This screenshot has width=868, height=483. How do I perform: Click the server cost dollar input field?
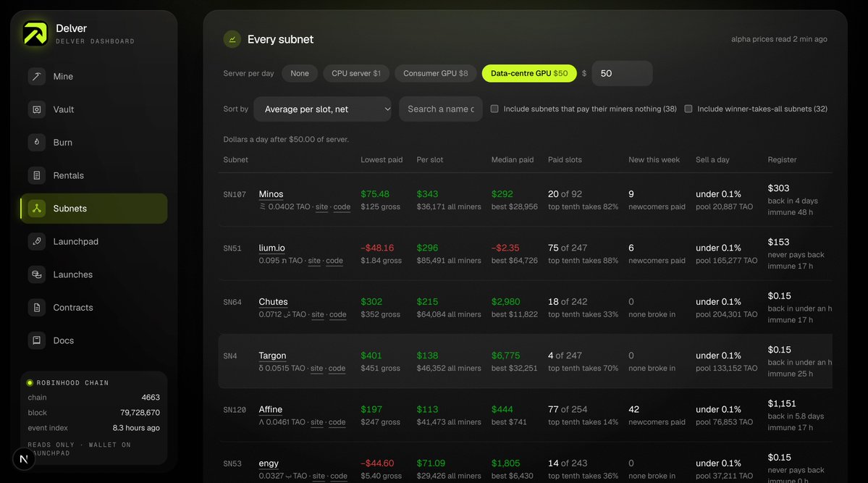coord(622,73)
